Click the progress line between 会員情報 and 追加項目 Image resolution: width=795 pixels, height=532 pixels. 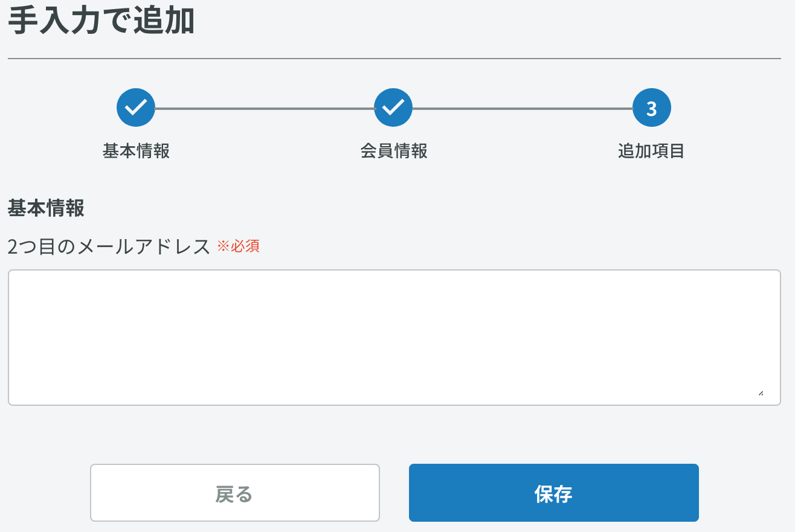click(x=523, y=108)
